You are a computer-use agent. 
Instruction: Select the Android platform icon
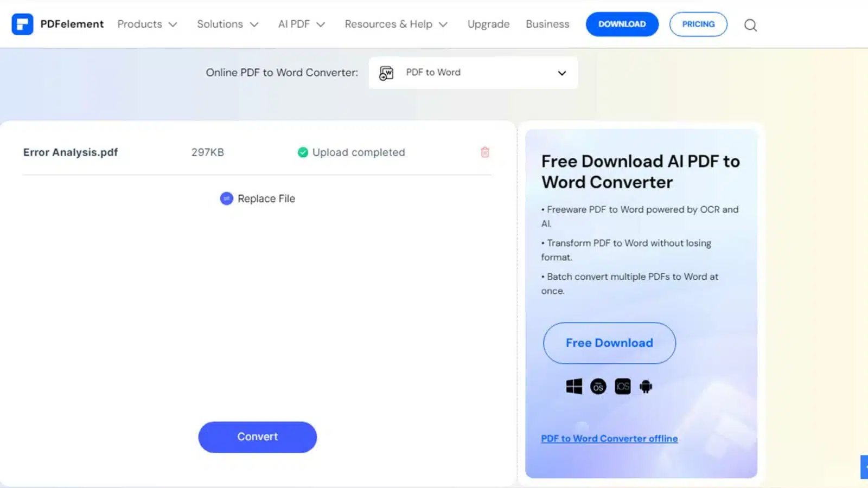tap(646, 386)
